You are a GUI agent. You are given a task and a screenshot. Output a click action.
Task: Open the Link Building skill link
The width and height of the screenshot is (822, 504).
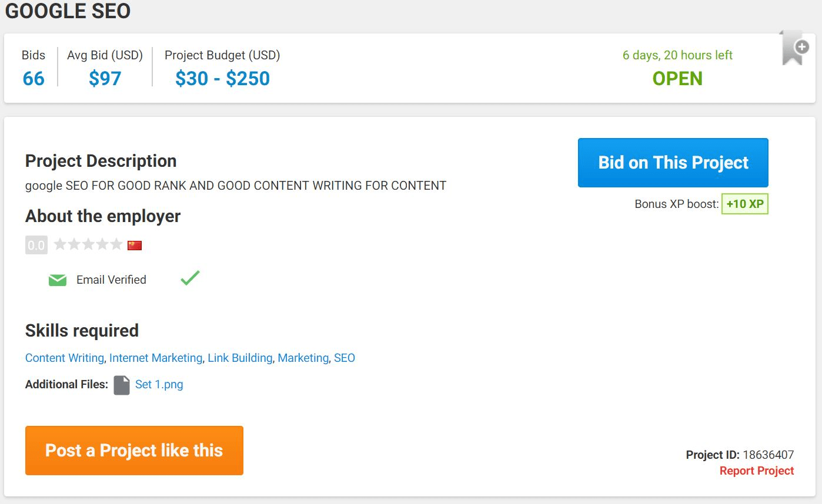[x=240, y=358]
